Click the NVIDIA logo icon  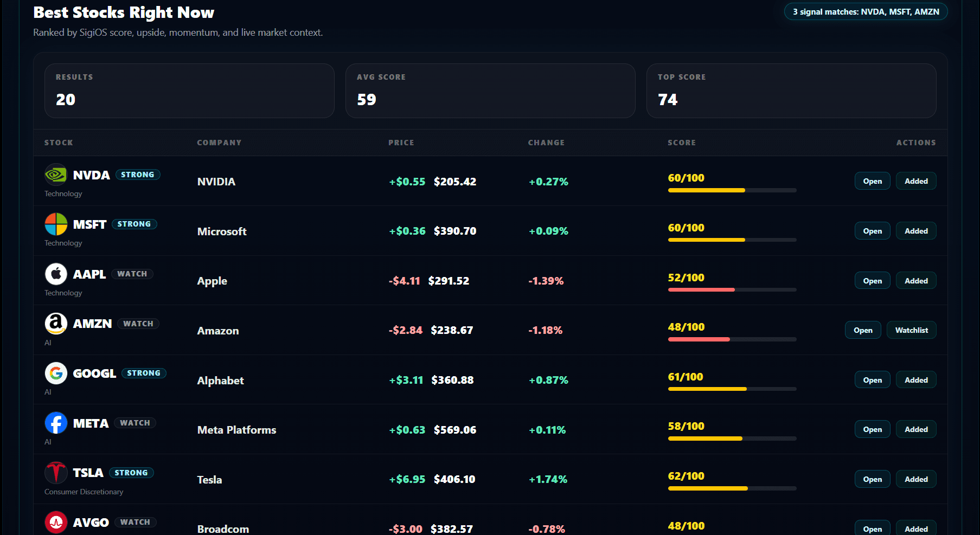point(56,175)
